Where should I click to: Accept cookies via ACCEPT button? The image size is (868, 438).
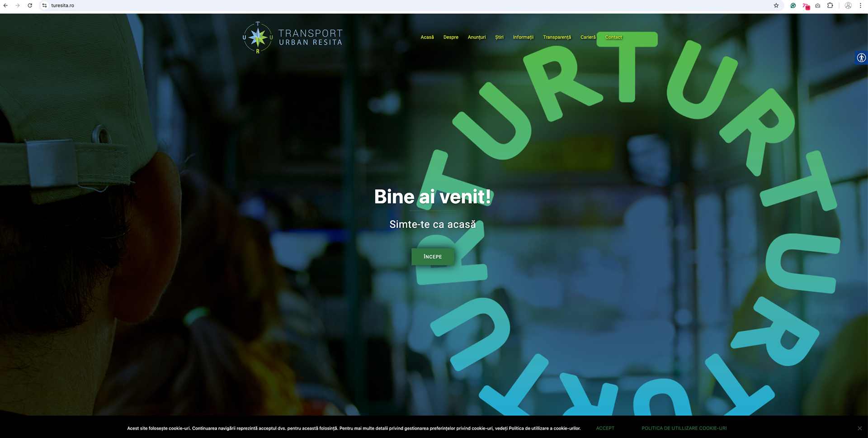click(x=605, y=428)
